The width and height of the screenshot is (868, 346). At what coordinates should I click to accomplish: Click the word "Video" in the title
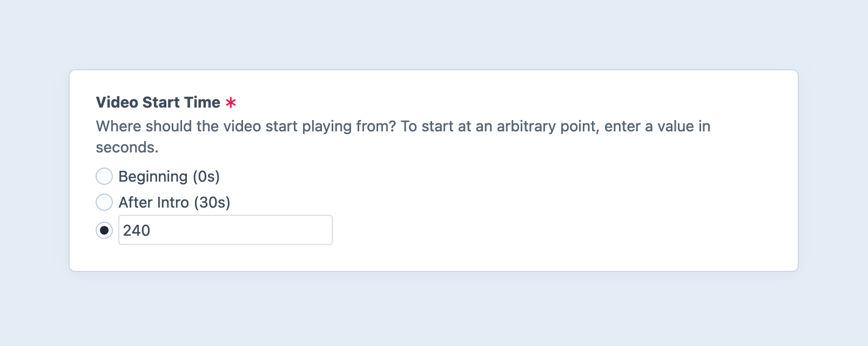tap(117, 102)
